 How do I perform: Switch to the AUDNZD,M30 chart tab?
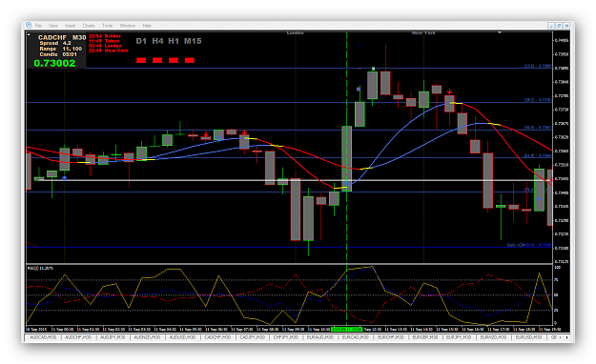pos(148,337)
